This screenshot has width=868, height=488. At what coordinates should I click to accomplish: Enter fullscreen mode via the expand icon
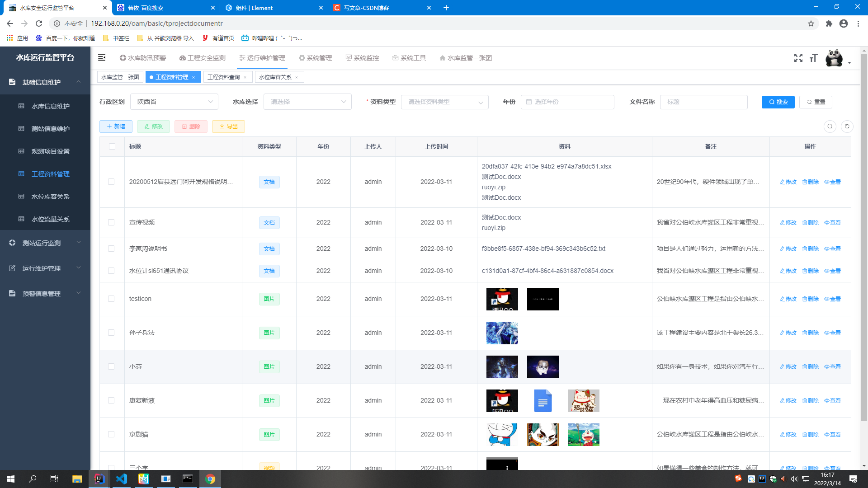click(798, 58)
